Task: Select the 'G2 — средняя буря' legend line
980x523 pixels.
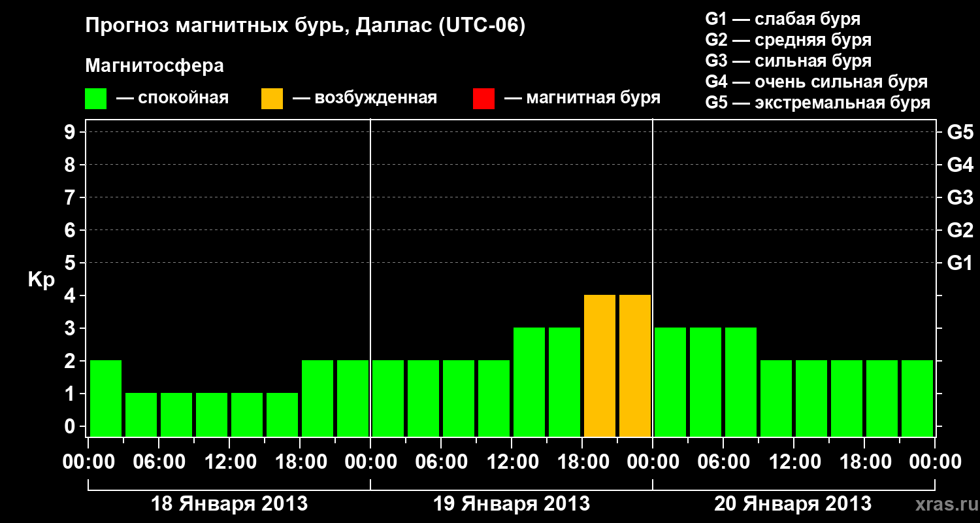Action: 789,40
